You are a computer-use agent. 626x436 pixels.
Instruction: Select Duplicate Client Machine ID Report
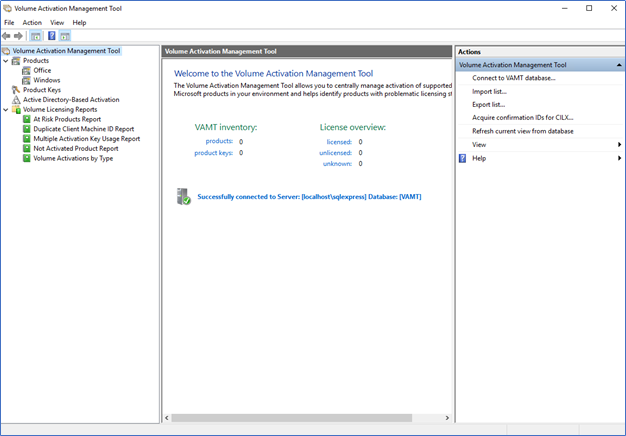tap(84, 129)
